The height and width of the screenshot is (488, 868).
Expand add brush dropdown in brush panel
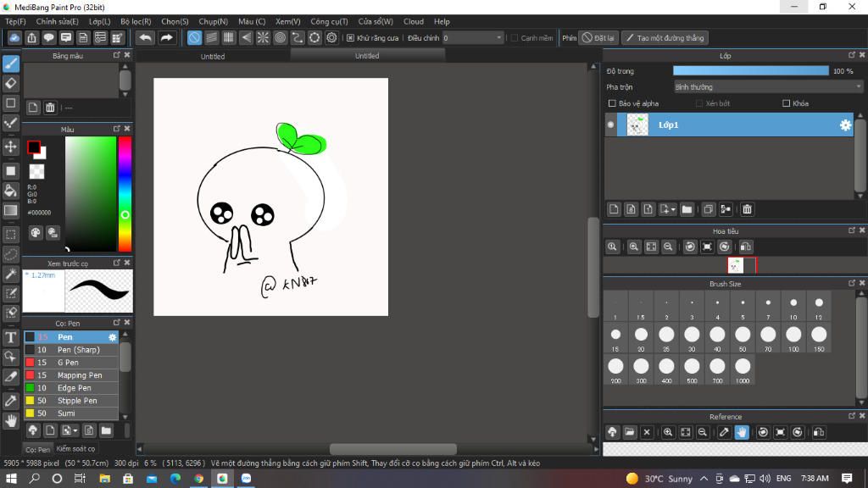click(x=75, y=430)
